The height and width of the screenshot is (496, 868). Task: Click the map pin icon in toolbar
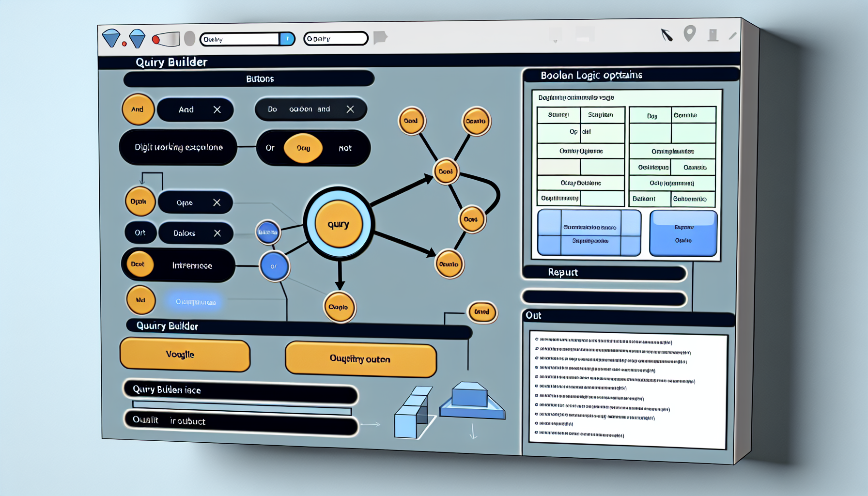click(689, 33)
